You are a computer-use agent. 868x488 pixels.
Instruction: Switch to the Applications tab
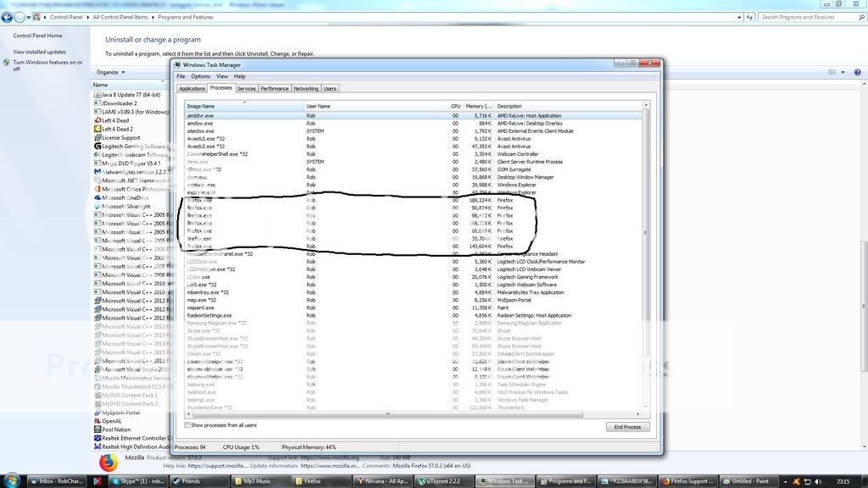[x=192, y=88]
